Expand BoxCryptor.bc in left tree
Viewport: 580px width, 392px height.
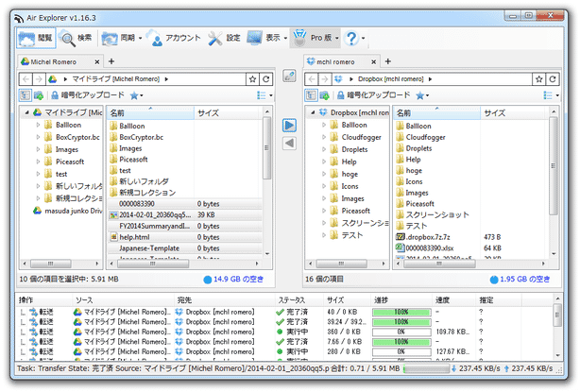(x=38, y=137)
